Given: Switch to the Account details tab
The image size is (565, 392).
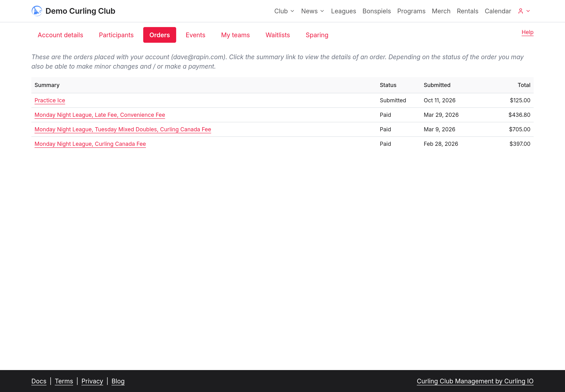Looking at the screenshot, I should (x=60, y=35).
